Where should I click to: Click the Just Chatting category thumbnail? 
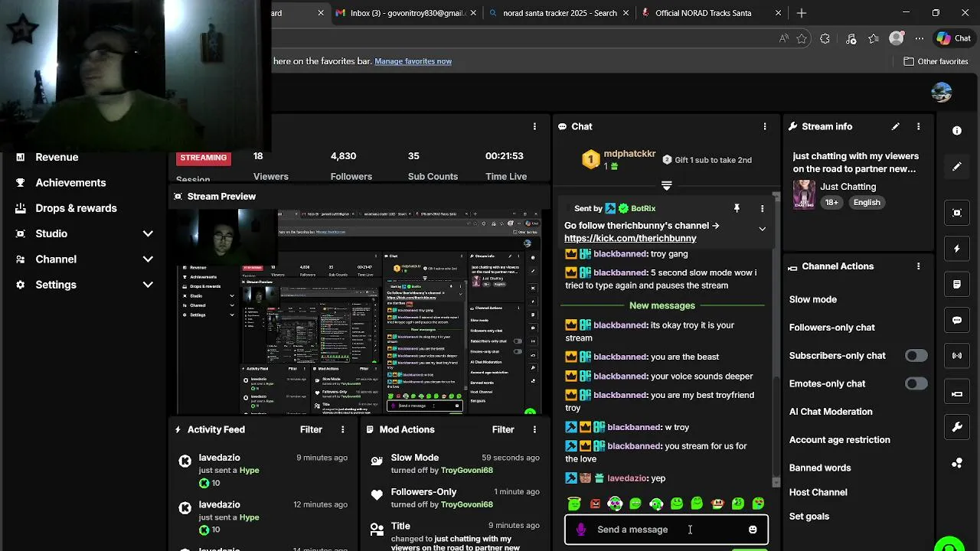coord(804,194)
